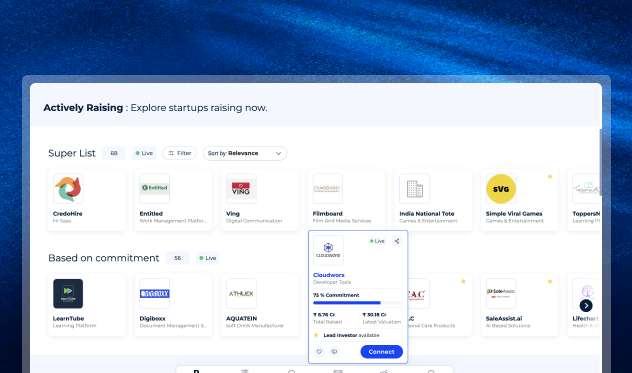Click the share icon on Cloudworx card

[x=397, y=241]
